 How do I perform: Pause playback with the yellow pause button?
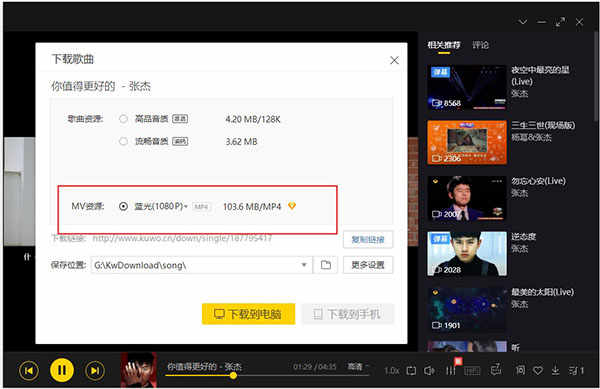click(62, 370)
